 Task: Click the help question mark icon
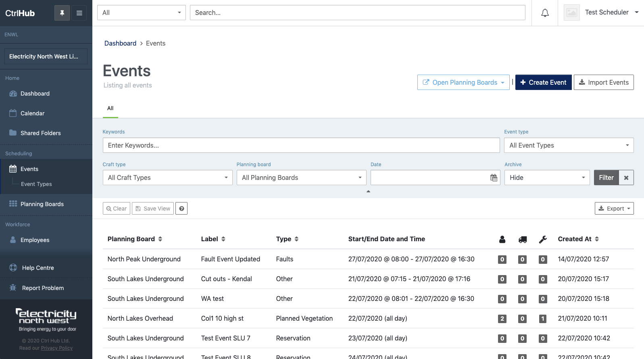point(181,209)
